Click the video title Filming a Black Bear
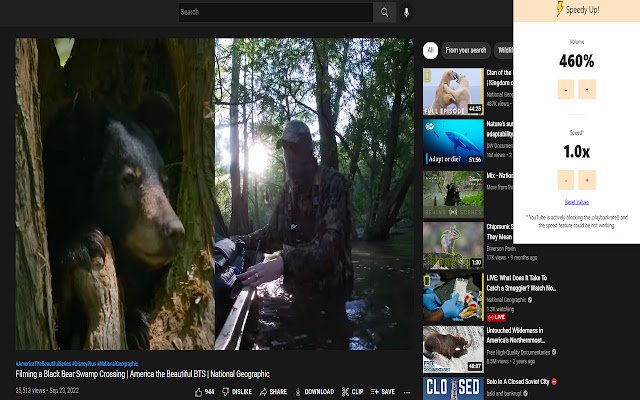Viewport: 640px width, 400px height. (142, 374)
